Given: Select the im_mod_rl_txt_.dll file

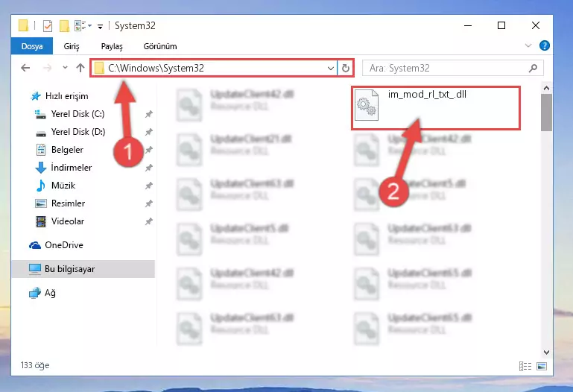Looking at the screenshot, I should (x=436, y=108).
